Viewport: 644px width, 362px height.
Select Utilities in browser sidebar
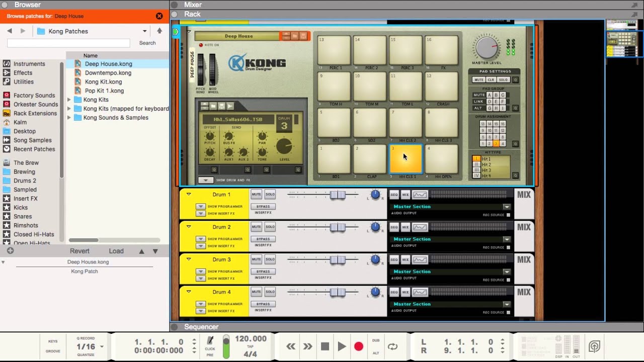click(x=24, y=82)
